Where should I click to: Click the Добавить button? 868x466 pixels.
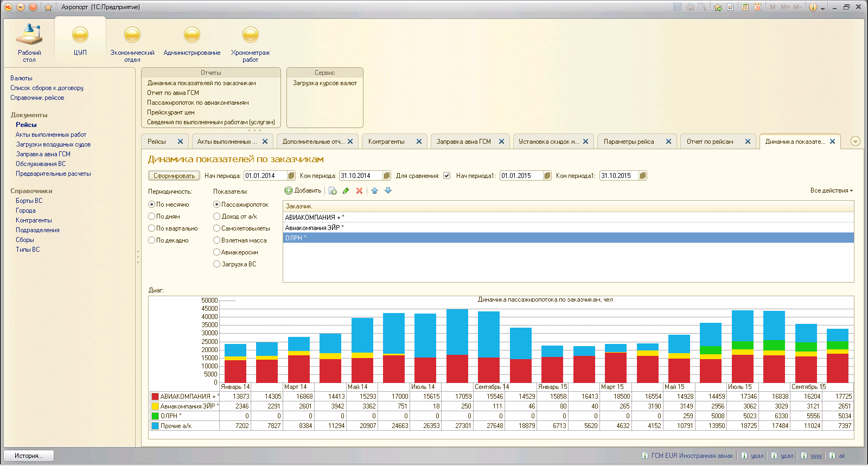(303, 190)
